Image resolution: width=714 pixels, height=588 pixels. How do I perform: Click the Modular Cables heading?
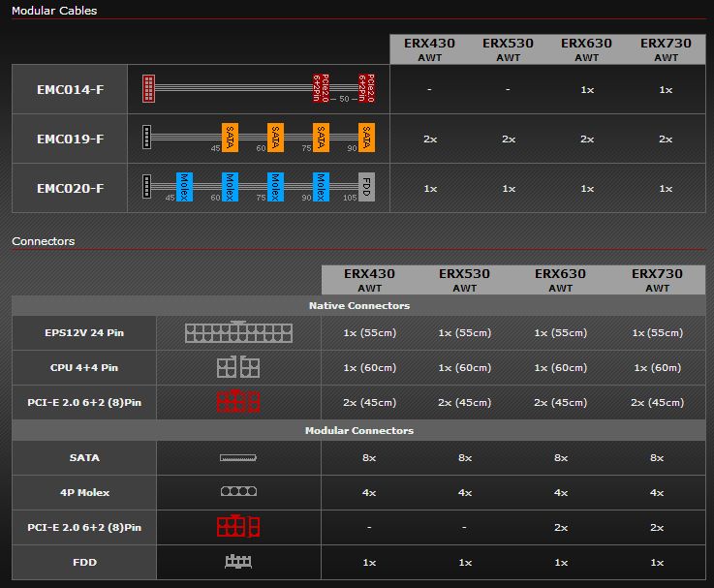pos(54,11)
